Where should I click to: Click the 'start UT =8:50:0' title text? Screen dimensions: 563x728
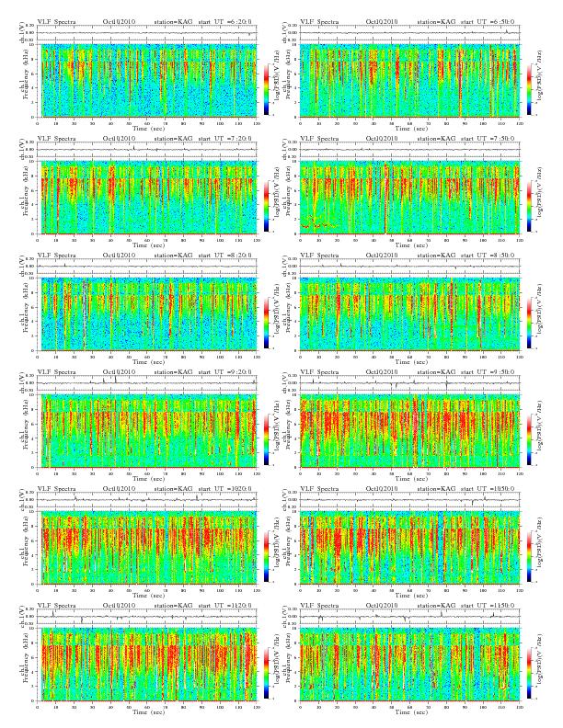(488, 256)
